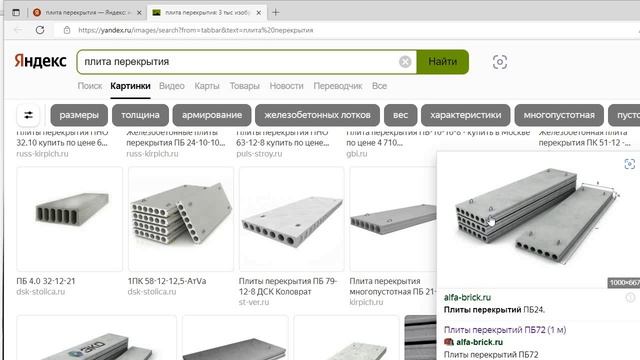Click the Yandex logo

coord(40,61)
